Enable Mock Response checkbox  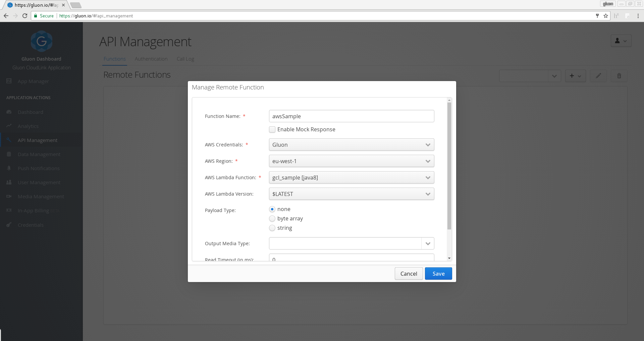[x=272, y=129]
